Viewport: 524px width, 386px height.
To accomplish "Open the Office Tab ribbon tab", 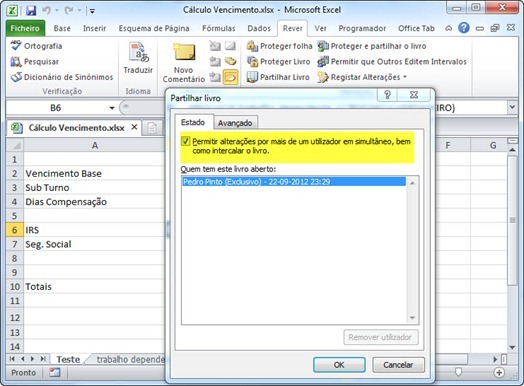I will [416, 28].
